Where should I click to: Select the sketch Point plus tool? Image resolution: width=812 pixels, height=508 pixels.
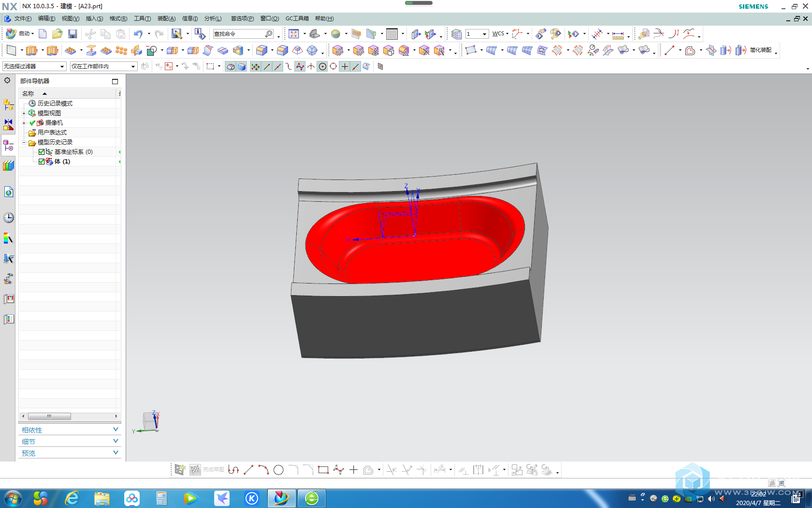[353, 470]
